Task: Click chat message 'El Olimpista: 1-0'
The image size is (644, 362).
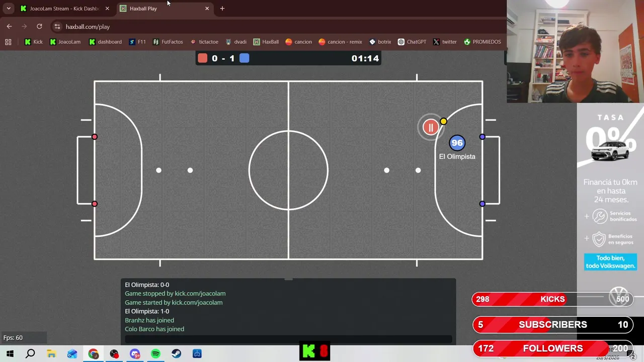Action: (x=147, y=311)
